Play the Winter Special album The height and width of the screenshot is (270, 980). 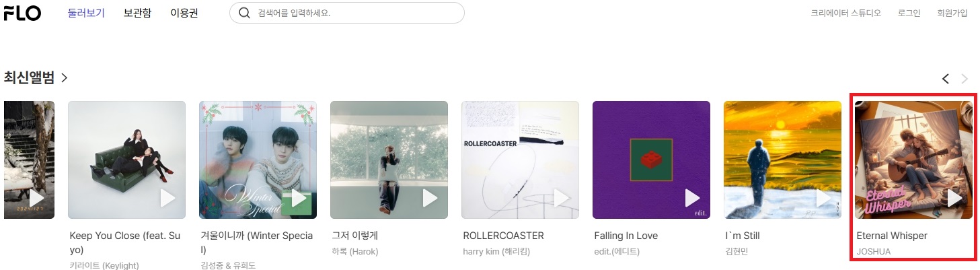pyautogui.click(x=299, y=198)
